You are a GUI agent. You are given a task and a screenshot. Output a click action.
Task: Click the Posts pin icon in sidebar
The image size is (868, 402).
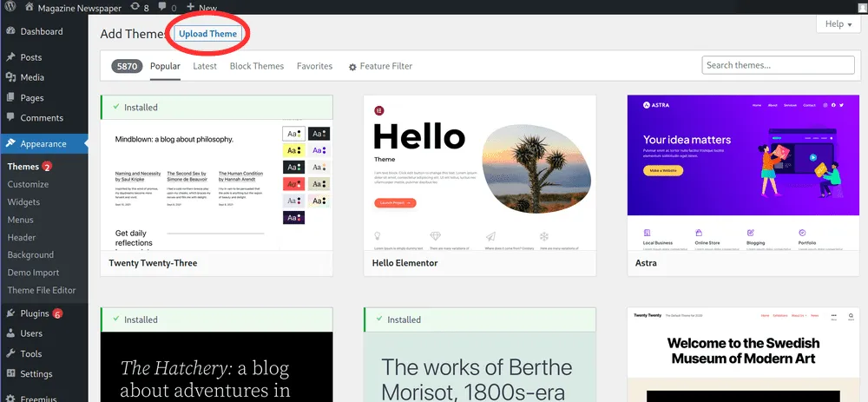10,57
